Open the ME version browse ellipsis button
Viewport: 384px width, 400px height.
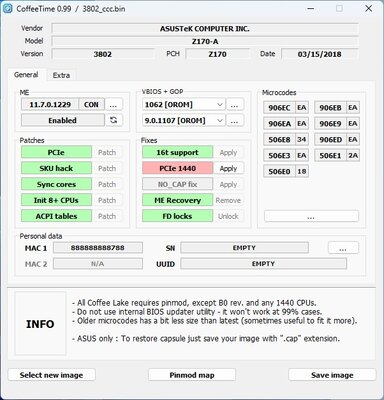(113, 105)
